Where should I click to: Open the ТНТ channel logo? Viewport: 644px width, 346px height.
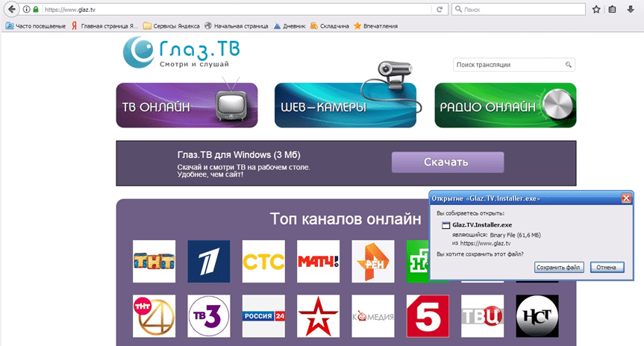pos(154,262)
